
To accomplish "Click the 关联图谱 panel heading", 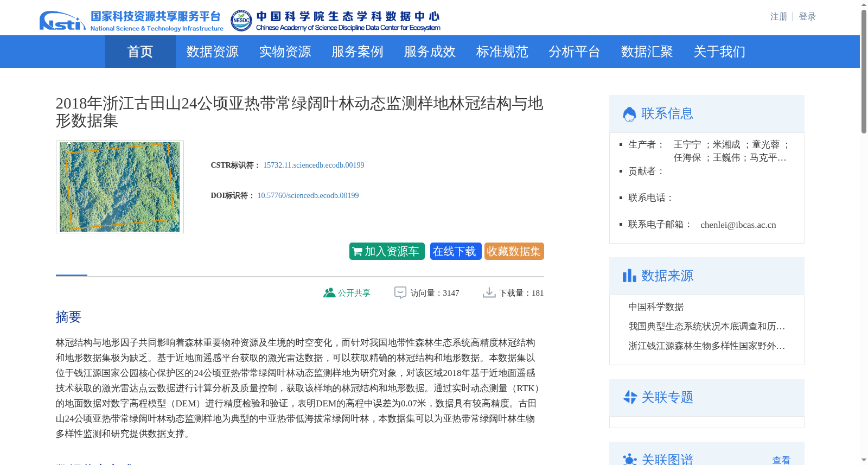I will [667, 459].
